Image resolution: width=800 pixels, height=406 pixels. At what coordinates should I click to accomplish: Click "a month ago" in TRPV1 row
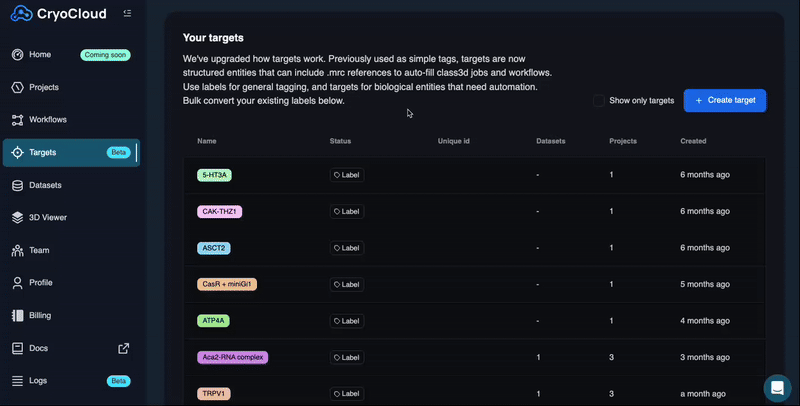[703, 394]
